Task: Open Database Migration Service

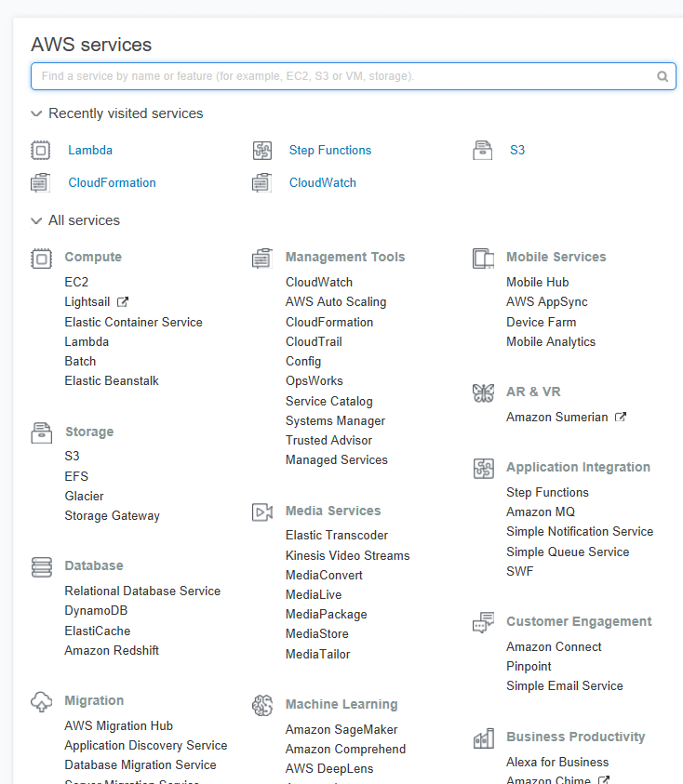Action: (x=141, y=764)
